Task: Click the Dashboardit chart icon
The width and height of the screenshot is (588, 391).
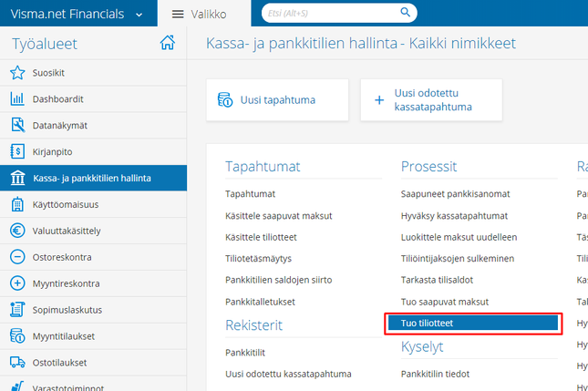Action: coord(16,98)
